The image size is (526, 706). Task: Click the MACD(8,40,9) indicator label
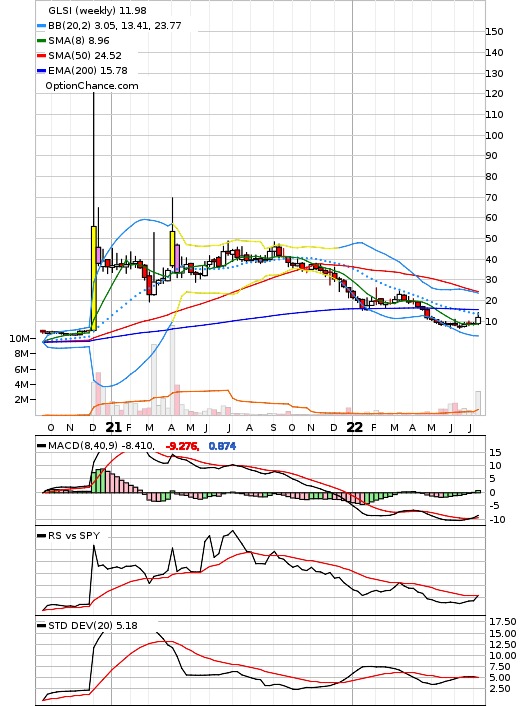83,446
